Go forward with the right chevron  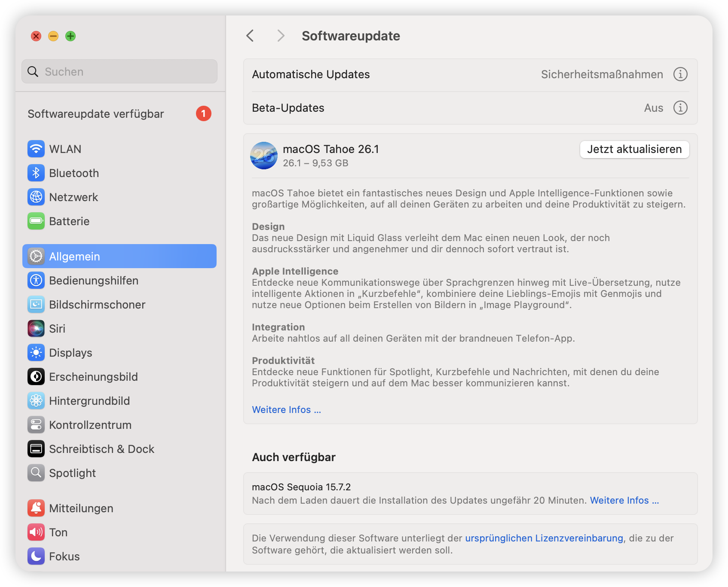pos(281,36)
